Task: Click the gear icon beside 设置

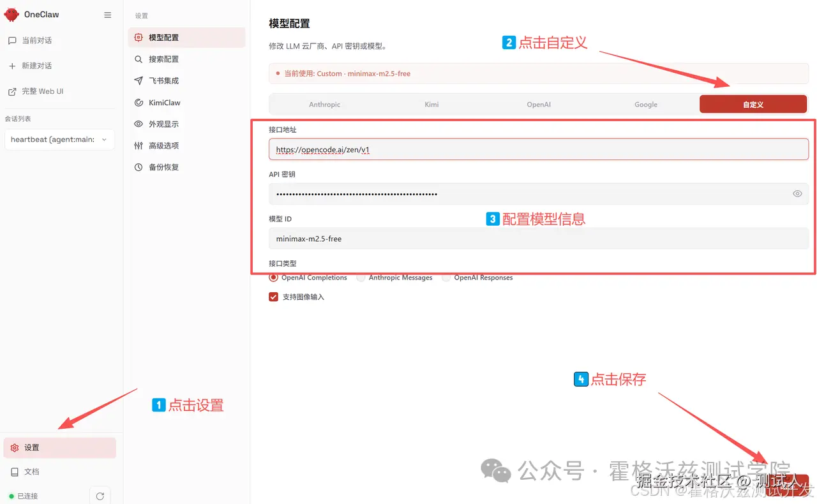Action: [x=15, y=448]
